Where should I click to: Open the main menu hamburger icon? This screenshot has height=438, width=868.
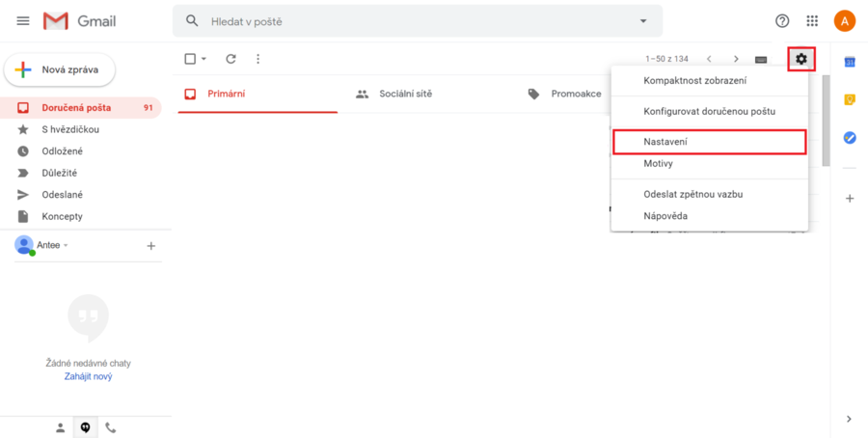point(23,21)
